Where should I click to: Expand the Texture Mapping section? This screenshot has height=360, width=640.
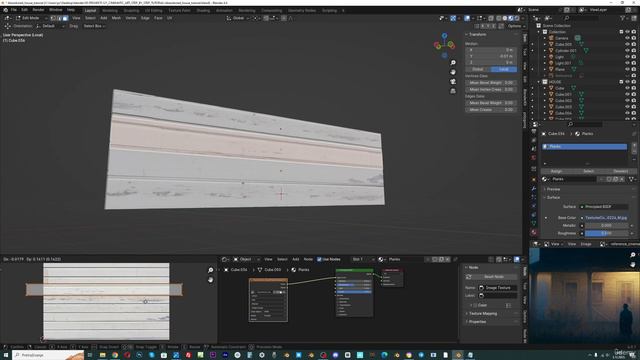(482, 313)
